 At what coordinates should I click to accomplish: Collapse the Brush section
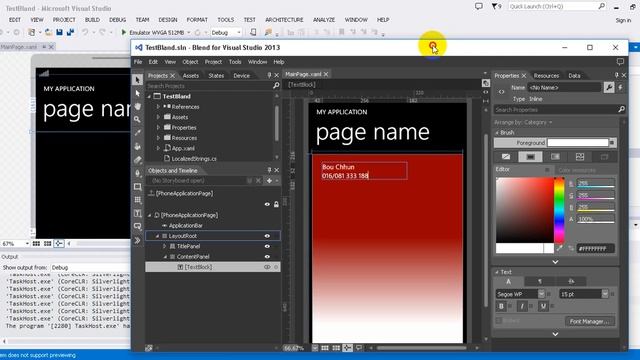pos(497,133)
